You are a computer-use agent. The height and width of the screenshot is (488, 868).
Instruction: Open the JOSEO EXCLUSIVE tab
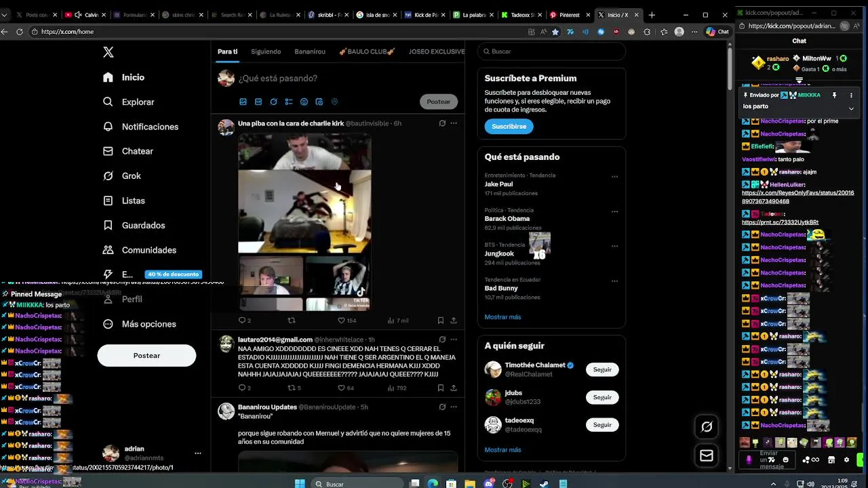437,52
